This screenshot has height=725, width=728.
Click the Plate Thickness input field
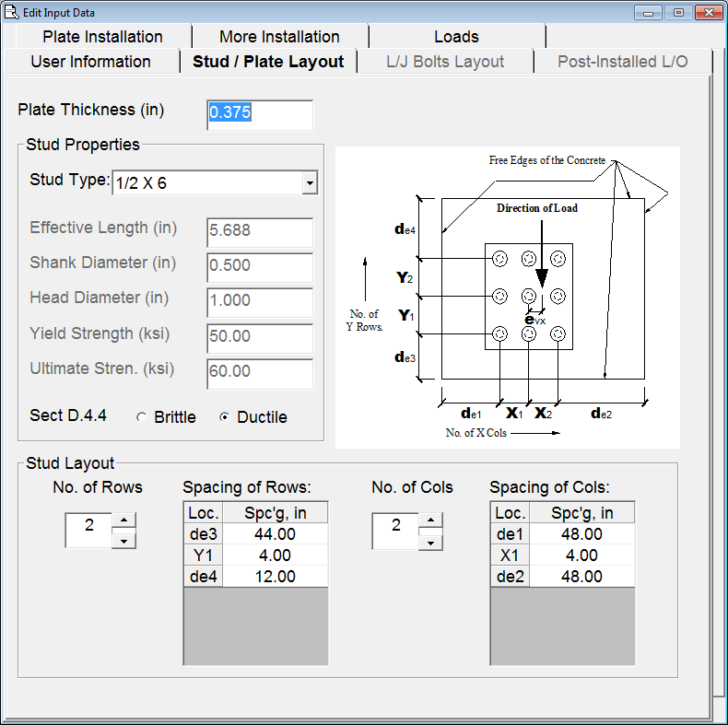point(259,113)
